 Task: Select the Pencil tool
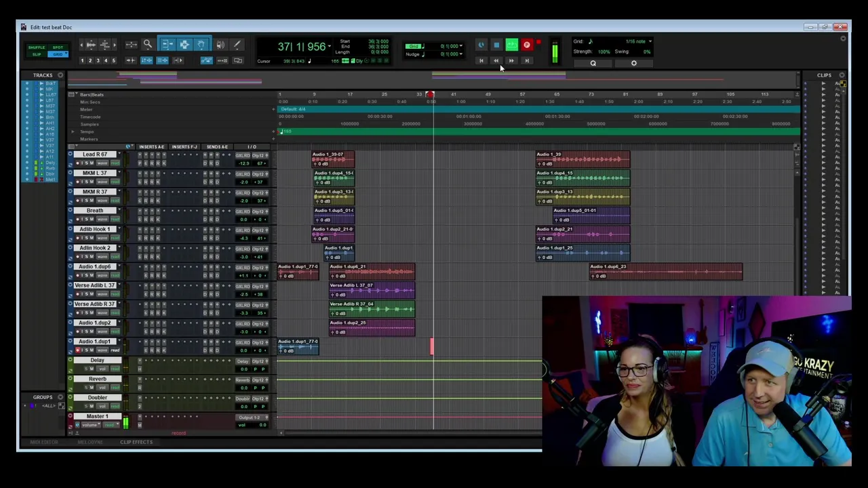tap(237, 45)
